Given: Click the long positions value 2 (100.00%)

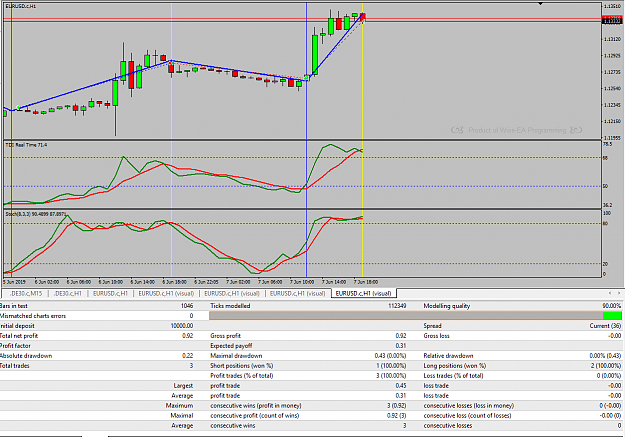Looking at the screenshot, I should point(606,366).
